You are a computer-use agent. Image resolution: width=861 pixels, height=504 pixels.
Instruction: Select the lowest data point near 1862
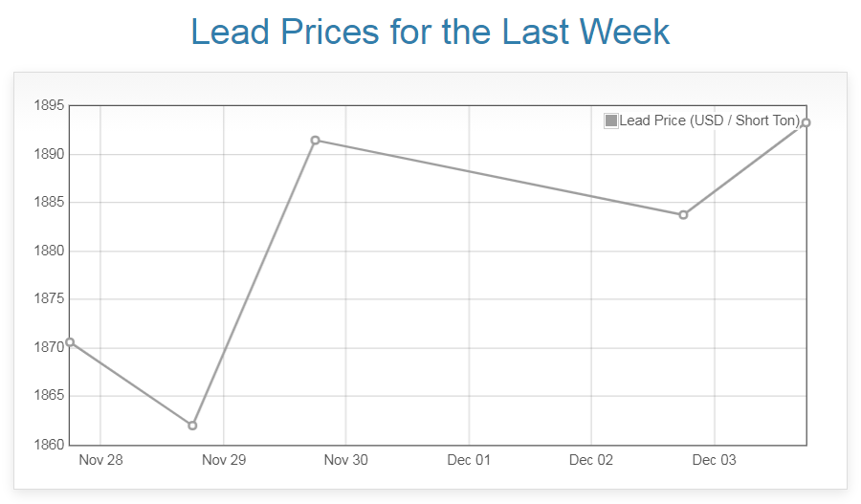click(192, 426)
